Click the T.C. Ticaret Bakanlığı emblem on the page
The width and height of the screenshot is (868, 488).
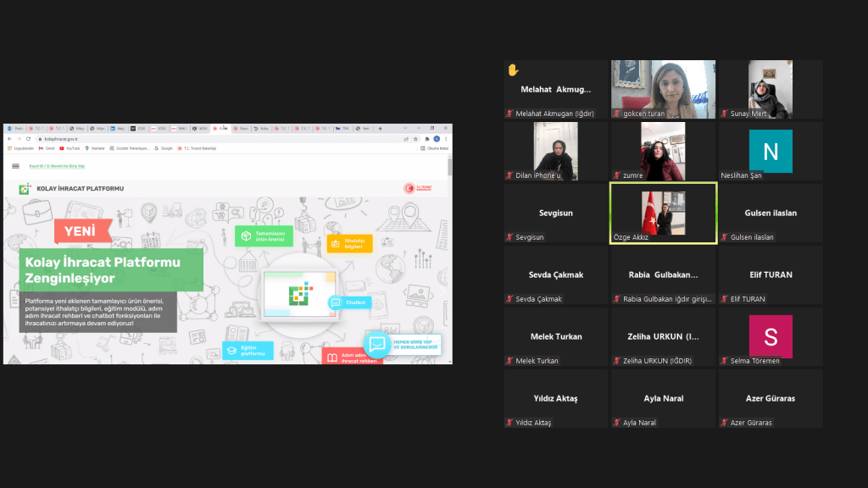coord(410,188)
